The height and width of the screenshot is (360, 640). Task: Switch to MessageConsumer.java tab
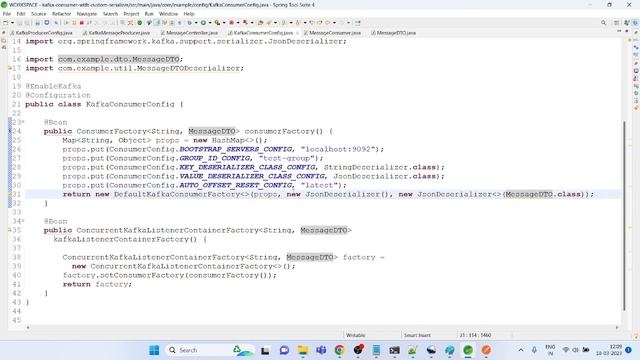point(332,33)
